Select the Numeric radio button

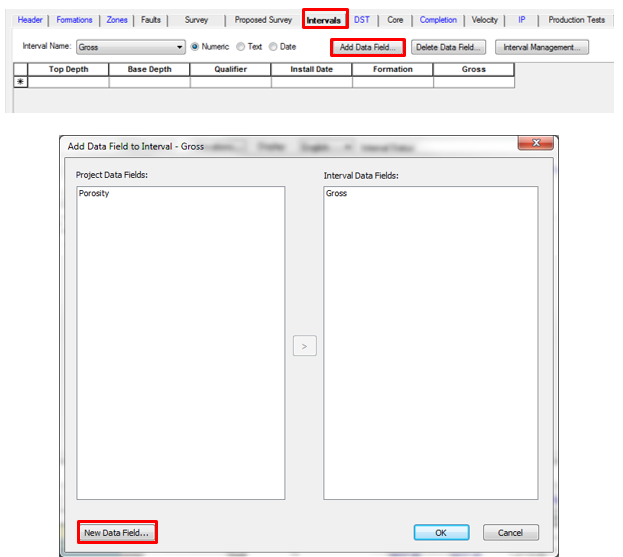pos(195,47)
